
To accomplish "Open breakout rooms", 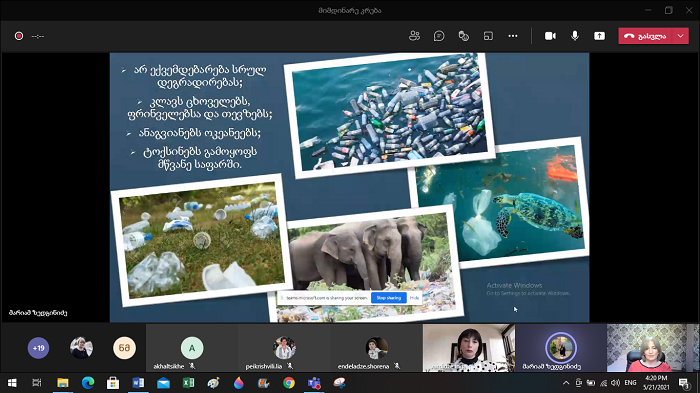I will click(x=488, y=36).
